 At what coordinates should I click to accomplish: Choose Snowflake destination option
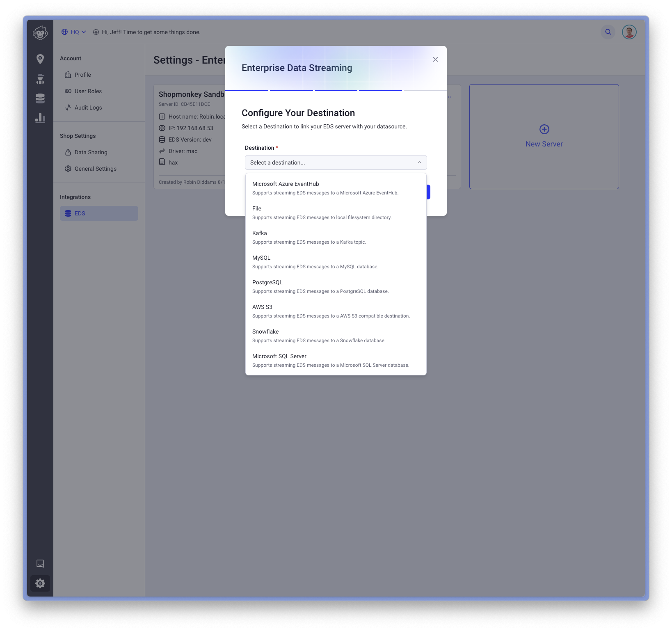336,336
